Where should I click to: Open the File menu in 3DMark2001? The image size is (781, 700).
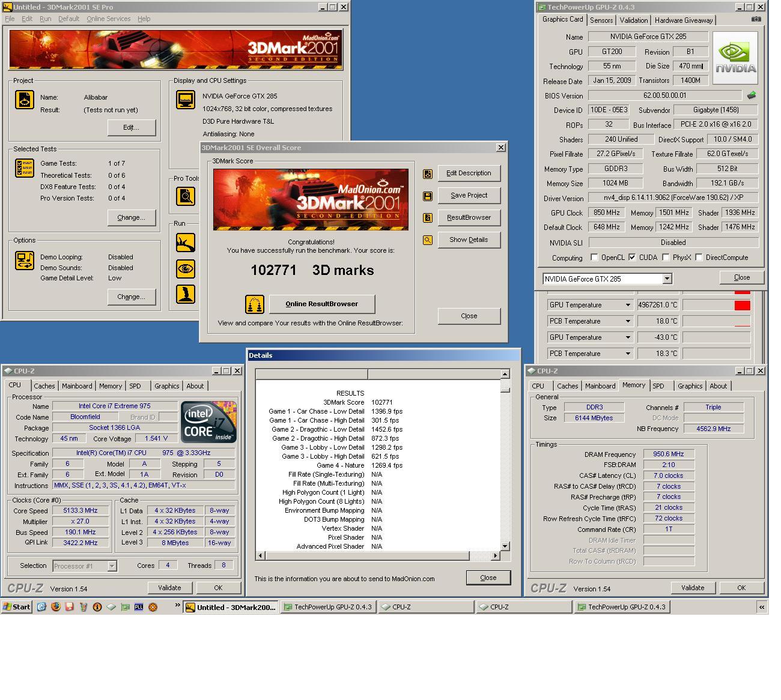(x=10, y=19)
